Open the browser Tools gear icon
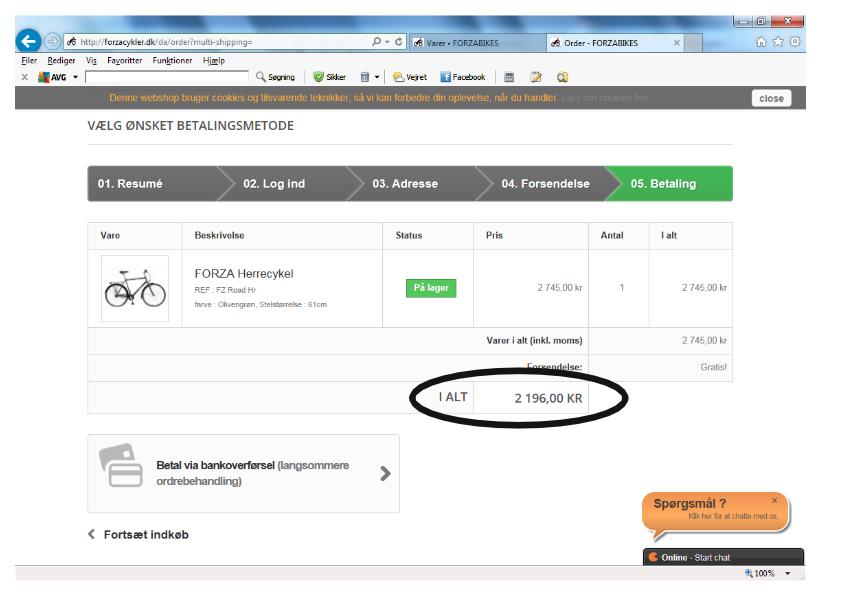Image resolution: width=842 pixels, height=595 pixels. [x=795, y=42]
